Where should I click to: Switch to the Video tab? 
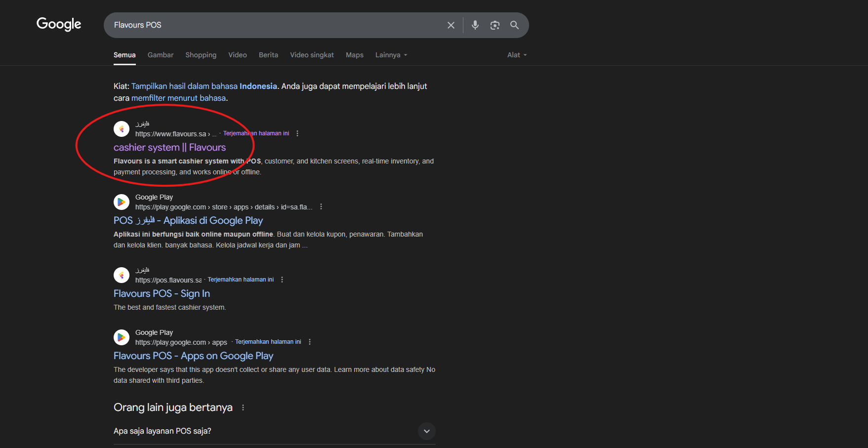click(x=238, y=55)
